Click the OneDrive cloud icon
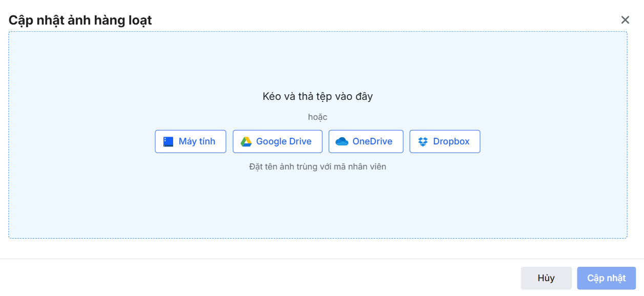Viewport: 644px width, 296px height. tap(342, 142)
